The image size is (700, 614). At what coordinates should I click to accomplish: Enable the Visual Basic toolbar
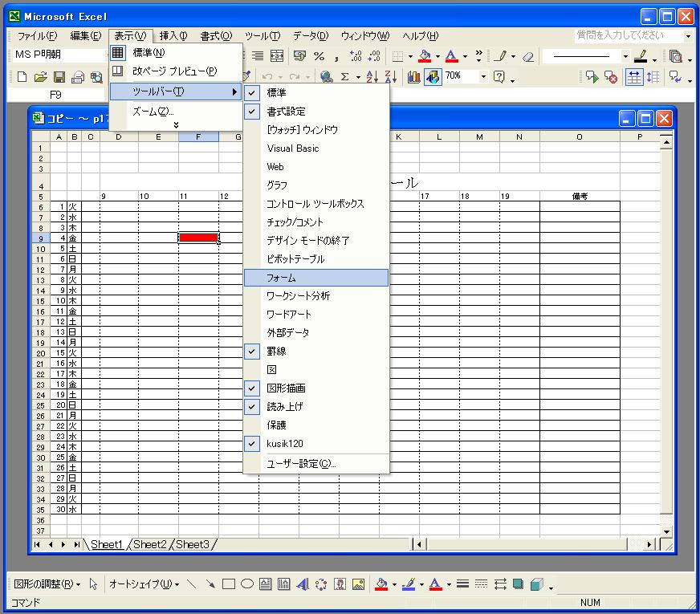tap(316, 148)
